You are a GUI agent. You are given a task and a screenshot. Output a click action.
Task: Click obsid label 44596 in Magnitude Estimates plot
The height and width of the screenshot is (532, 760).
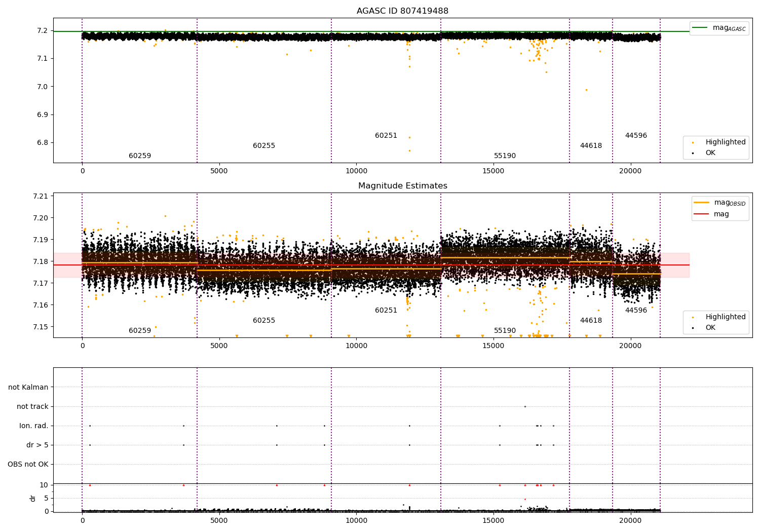(x=636, y=310)
